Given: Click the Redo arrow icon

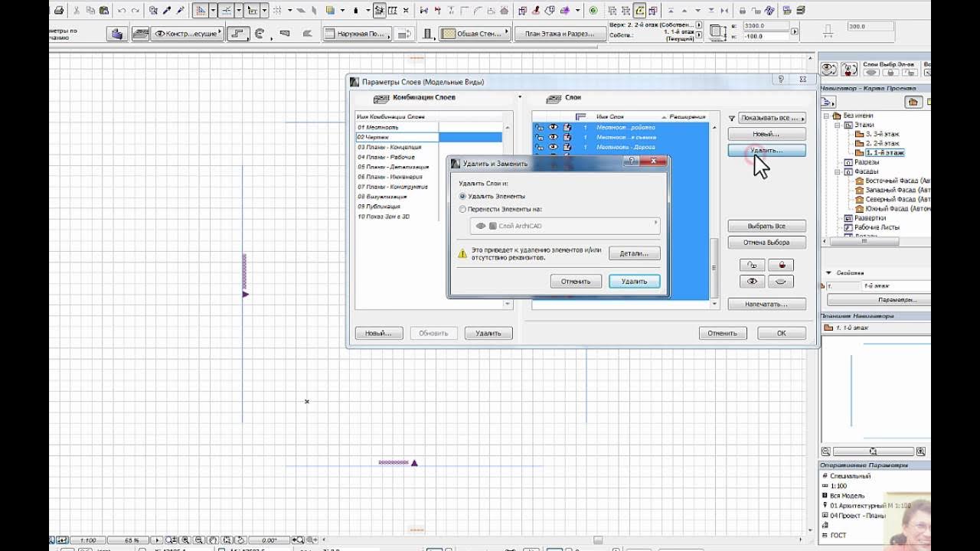Looking at the screenshot, I should click(136, 11).
